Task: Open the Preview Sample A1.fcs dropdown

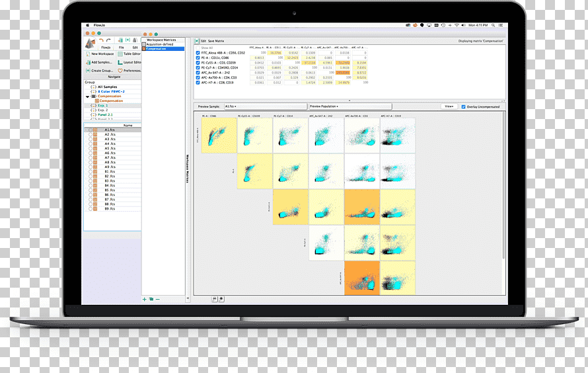Action: (266, 106)
